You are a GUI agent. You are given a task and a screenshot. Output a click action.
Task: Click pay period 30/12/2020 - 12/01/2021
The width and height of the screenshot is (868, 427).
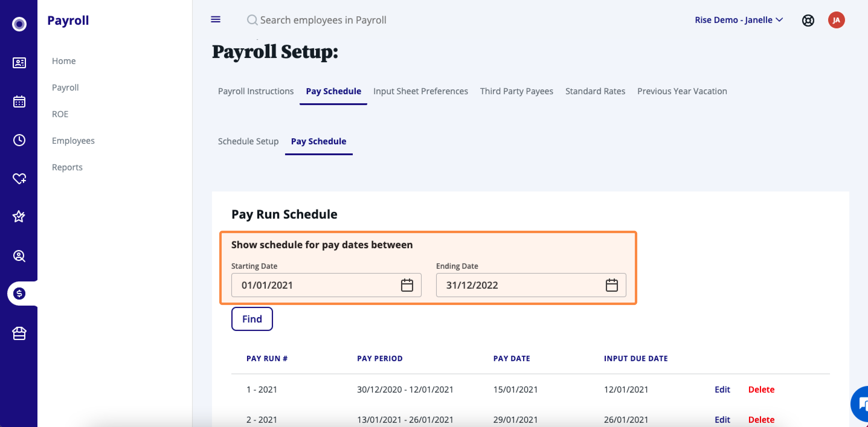point(405,390)
